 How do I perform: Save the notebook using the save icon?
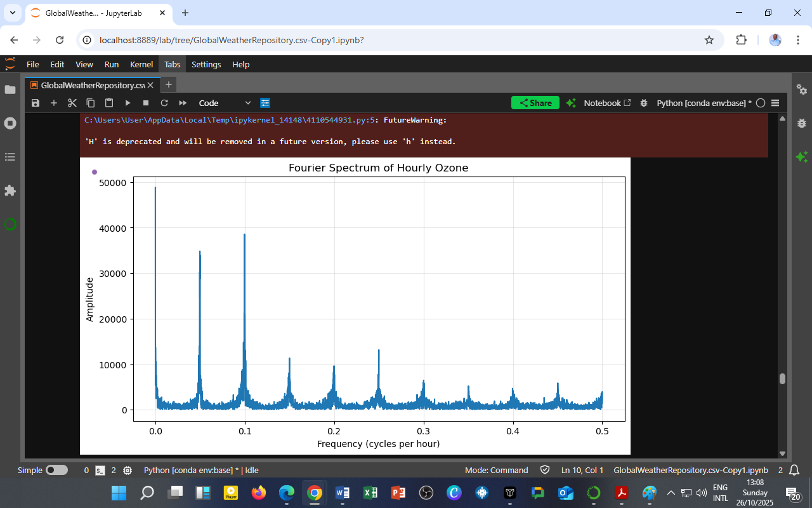(x=36, y=102)
